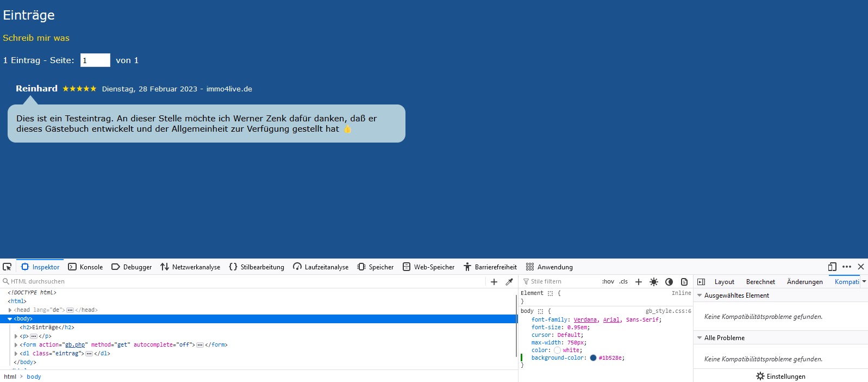Toggle dark color scheme simulation
The image size is (868, 382).
click(669, 282)
